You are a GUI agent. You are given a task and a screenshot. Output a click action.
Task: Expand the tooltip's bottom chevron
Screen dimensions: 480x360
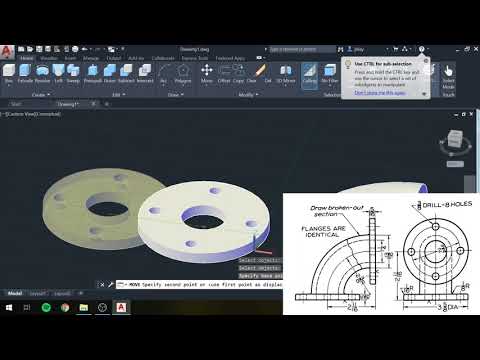click(424, 94)
